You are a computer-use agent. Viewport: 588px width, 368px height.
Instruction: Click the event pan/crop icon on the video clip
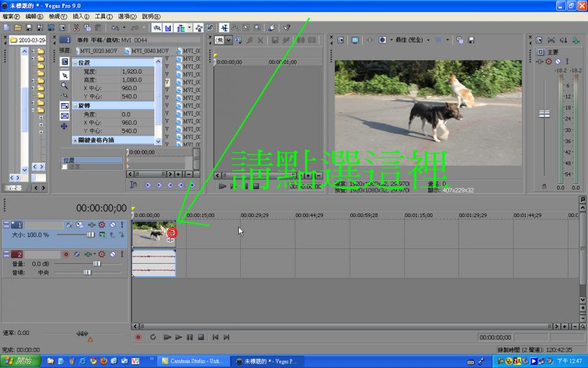coord(171,233)
